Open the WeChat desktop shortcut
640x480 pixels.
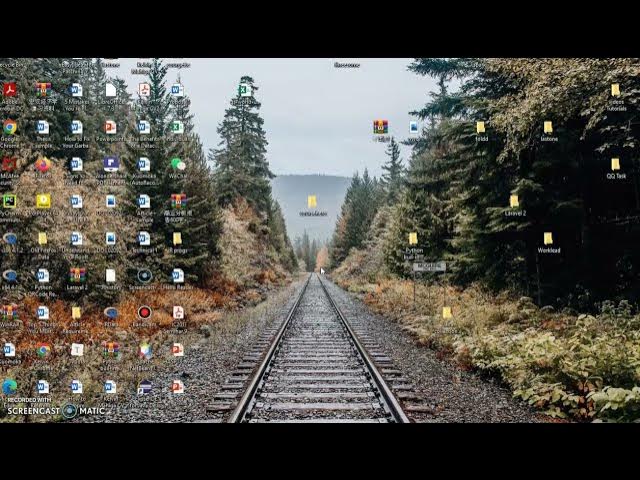point(177,164)
